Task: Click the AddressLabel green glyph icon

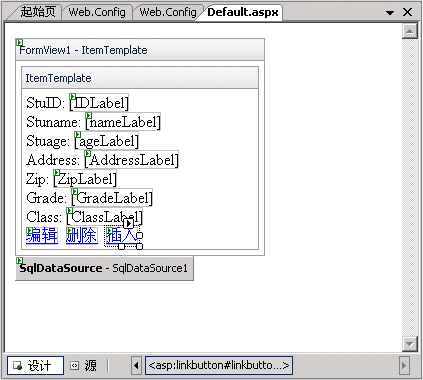Action: 88,154
